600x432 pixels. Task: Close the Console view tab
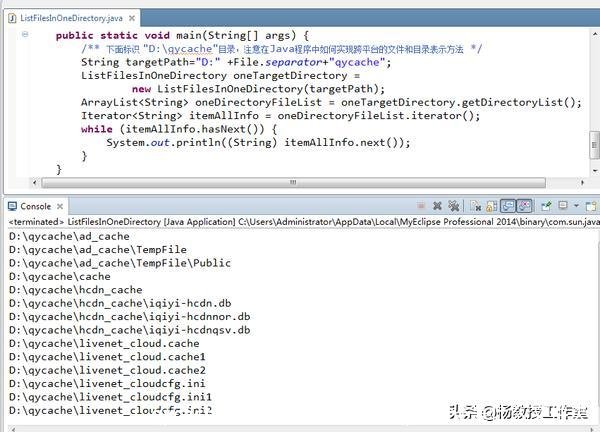[63, 205]
